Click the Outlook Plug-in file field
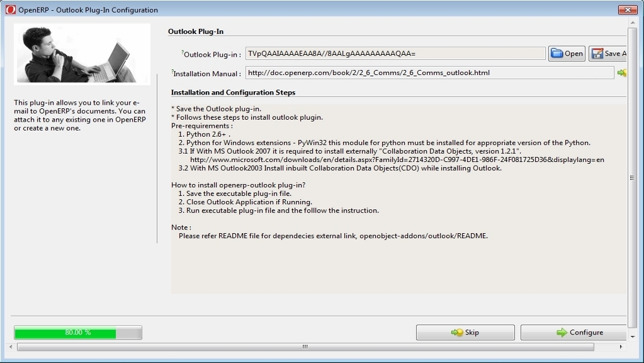Viewport: 644px width, 363px height. pos(396,54)
